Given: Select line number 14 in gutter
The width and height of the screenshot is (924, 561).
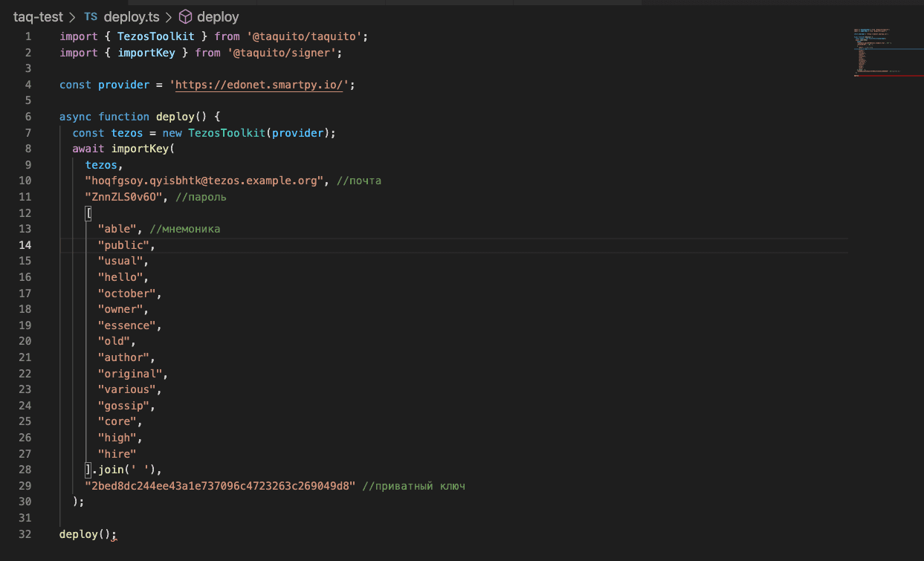Looking at the screenshot, I should click(x=25, y=245).
